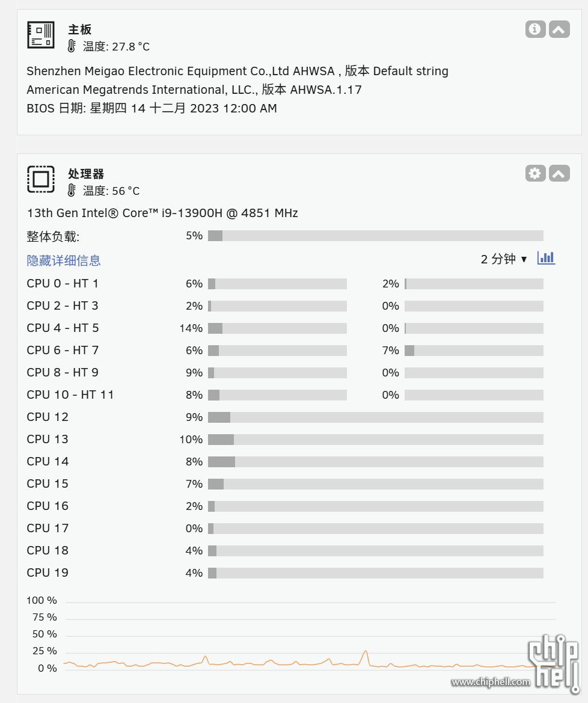588x703 pixels.
Task: Click the processor chip icon
Action: (x=40, y=179)
